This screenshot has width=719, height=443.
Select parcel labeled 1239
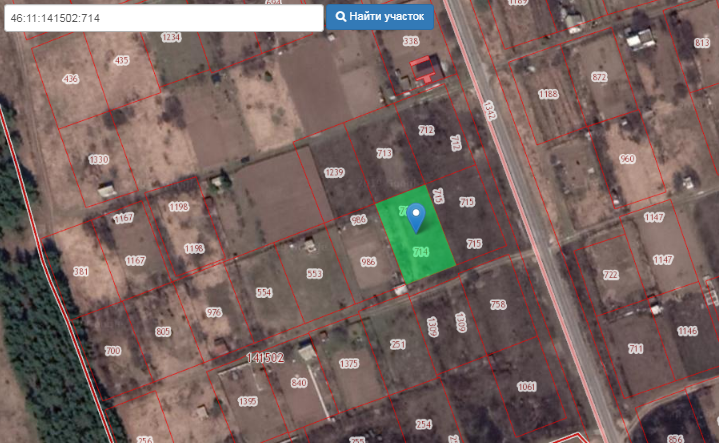click(333, 173)
